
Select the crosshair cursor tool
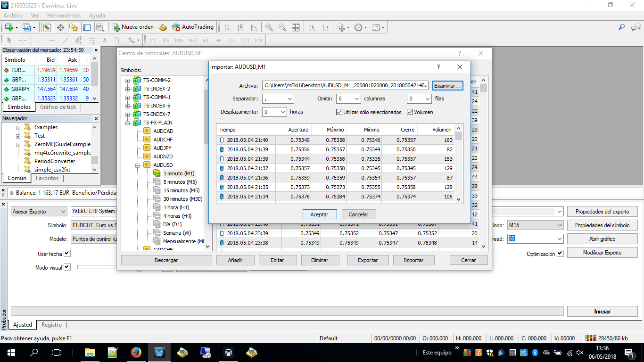(x=23, y=41)
